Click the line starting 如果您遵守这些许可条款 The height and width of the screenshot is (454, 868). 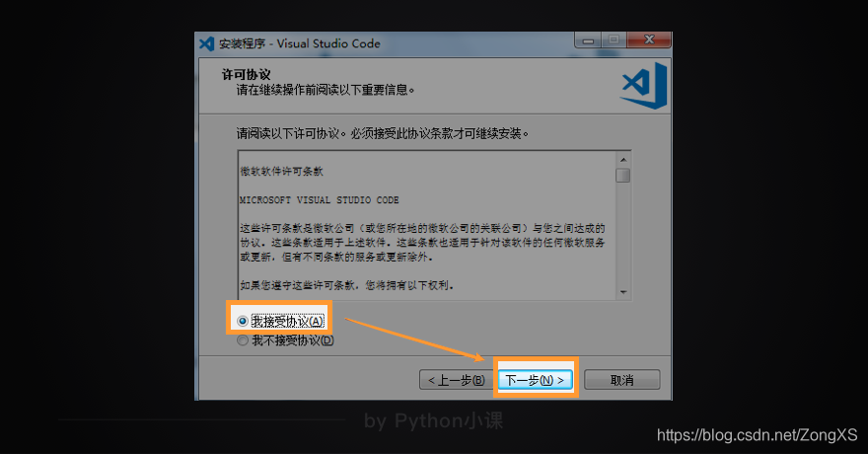(347, 285)
